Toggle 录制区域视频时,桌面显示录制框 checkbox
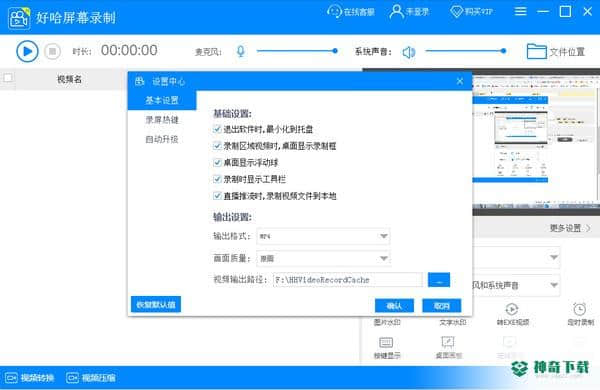Viewport: 600px width, 390px height. (217, 146)
